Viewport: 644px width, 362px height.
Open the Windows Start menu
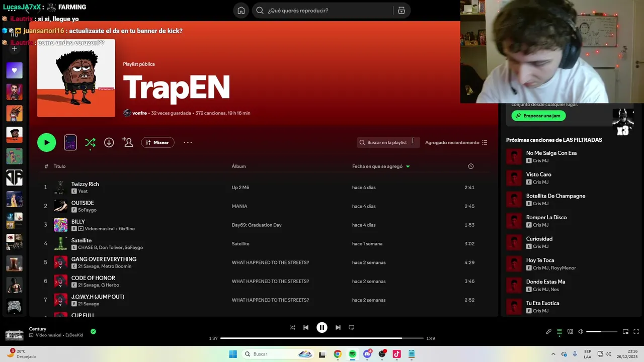pyautogui.click(x=233, y=354)
